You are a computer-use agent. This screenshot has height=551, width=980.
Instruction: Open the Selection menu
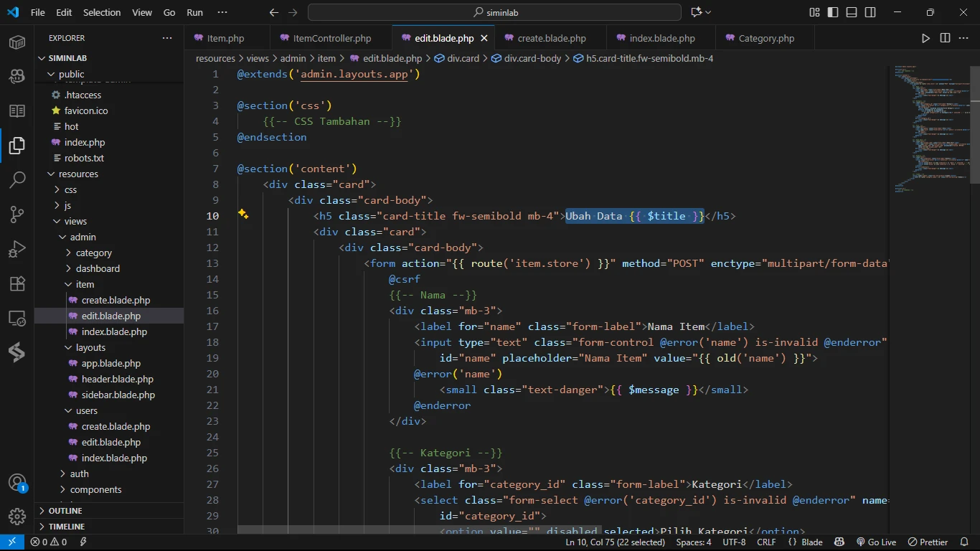tap(102, 12)
